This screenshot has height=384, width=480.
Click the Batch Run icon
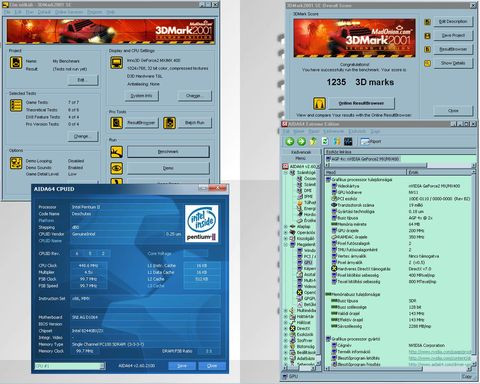tap(169, 123)
